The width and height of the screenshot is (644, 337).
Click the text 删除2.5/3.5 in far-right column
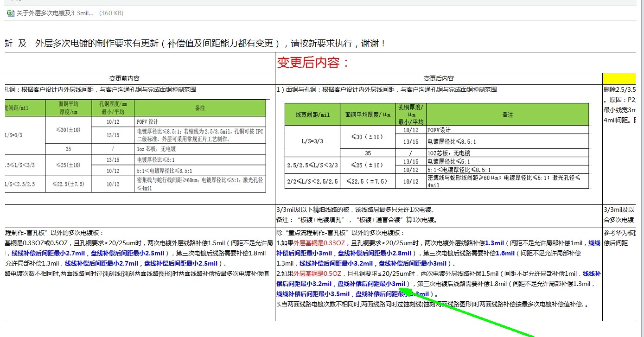coord(620,89)
